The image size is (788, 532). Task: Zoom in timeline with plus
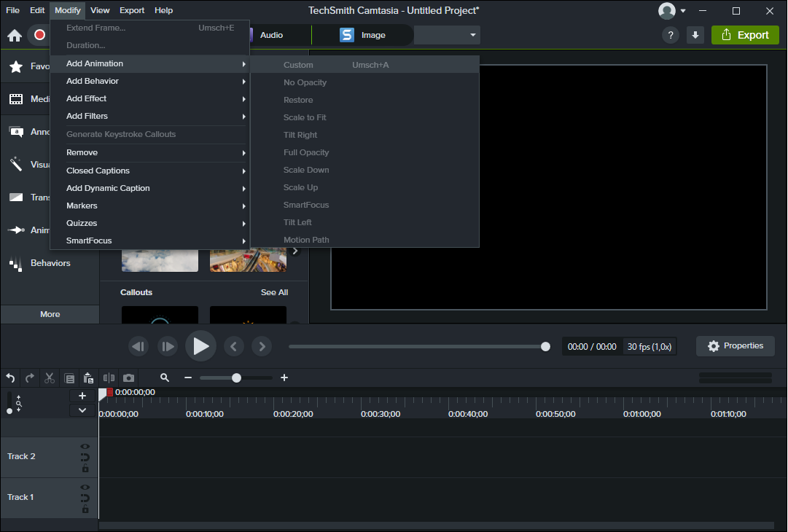[284, 378]
